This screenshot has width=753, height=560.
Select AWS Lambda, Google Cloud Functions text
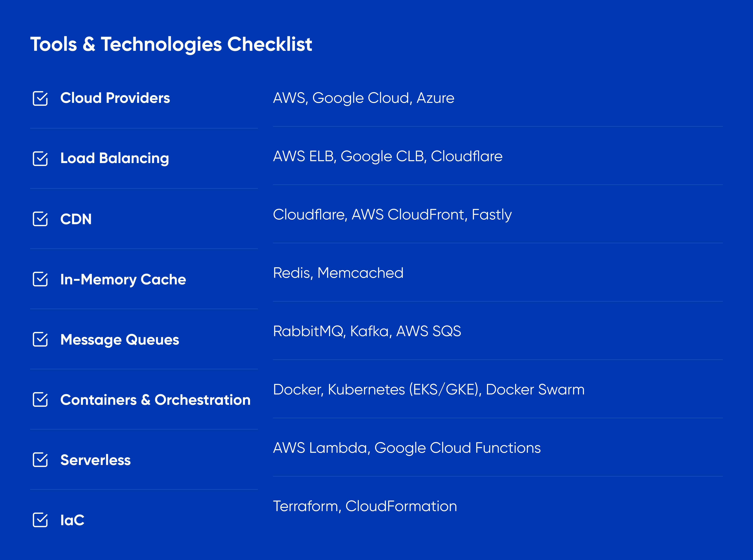(x=407, y=448)
